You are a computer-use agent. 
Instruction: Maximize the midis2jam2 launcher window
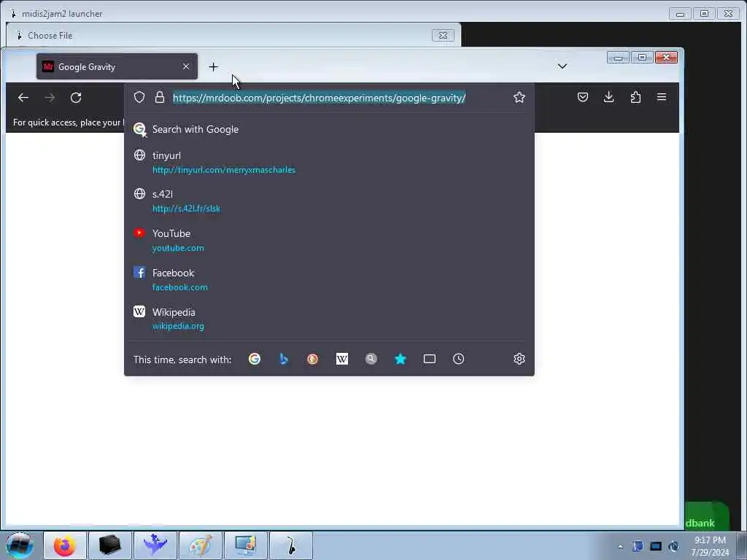[704, 14]
